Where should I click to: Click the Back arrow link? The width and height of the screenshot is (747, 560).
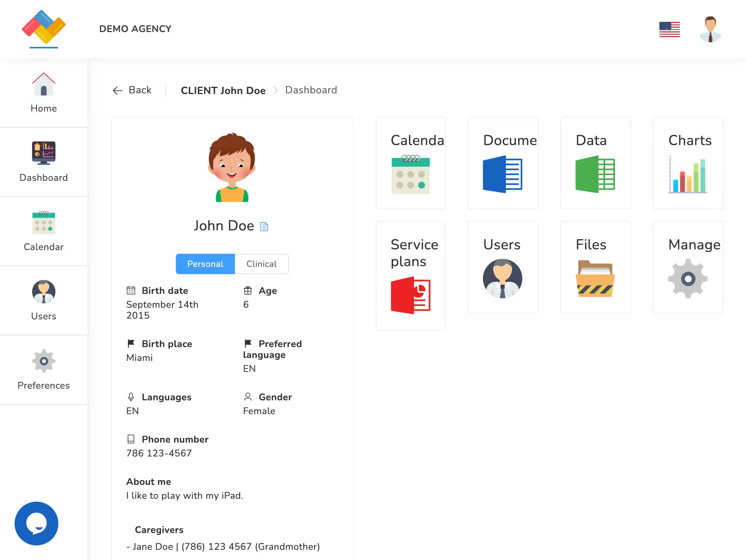pyautogui.click(x=132, y=90)
